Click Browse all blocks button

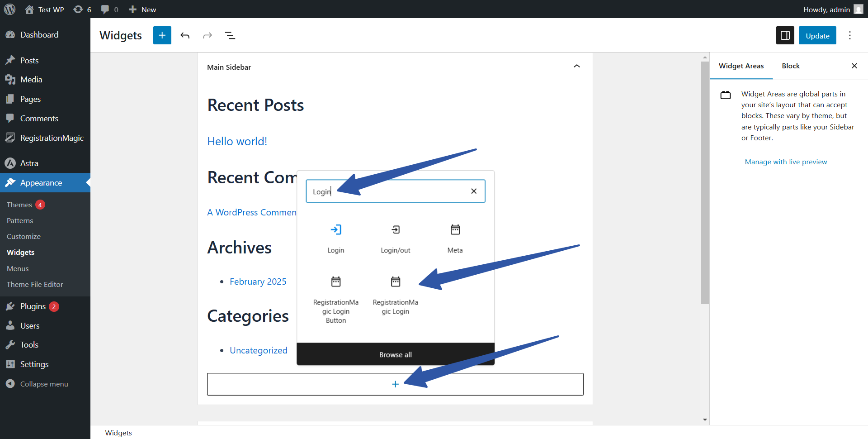(395, 355)
